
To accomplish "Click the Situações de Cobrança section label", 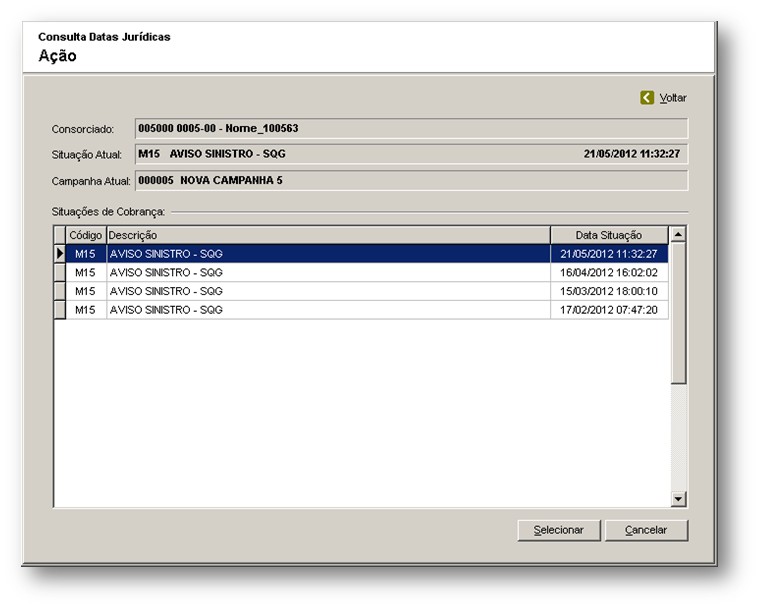I will click(x=108, y=212).
